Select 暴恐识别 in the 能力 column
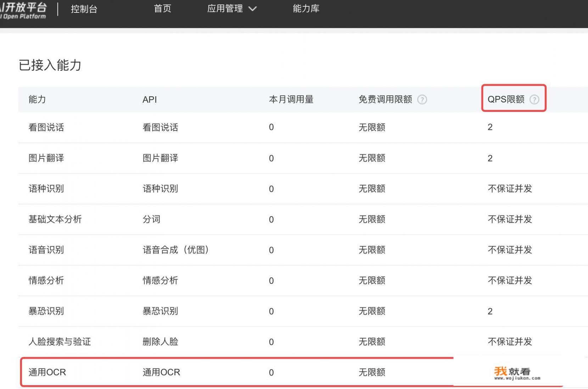This screenshot has height=389, width=588. pos(46,311)
